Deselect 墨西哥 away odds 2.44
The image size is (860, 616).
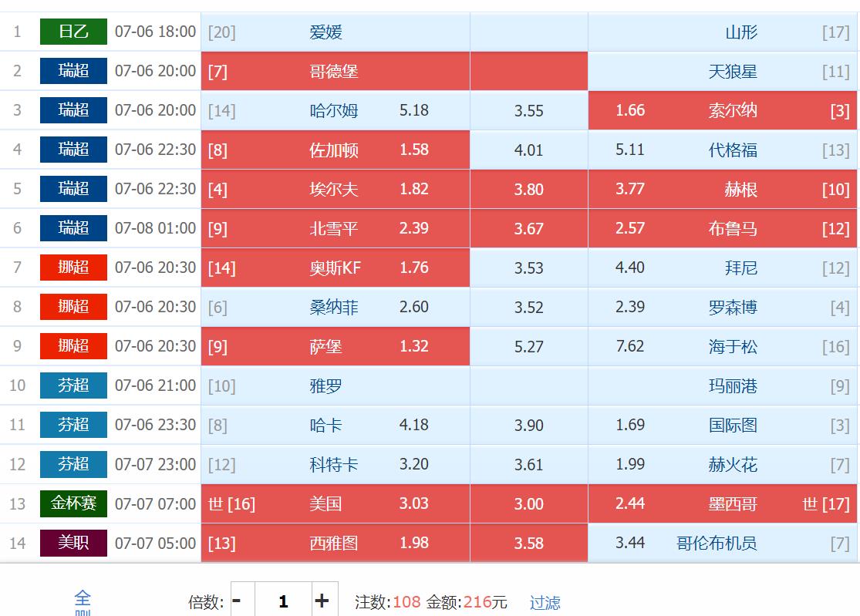(723, 503)
